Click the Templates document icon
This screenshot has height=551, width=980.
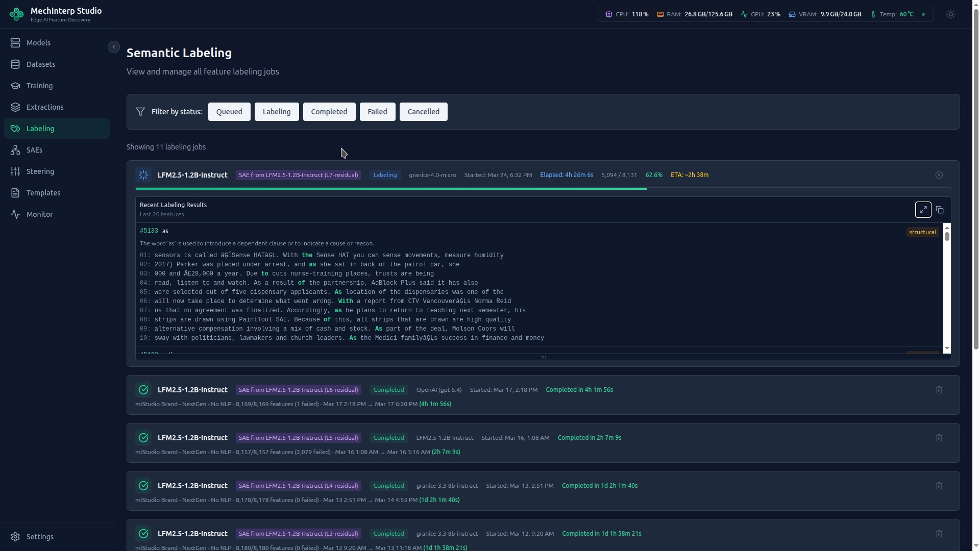pos(15,193)
